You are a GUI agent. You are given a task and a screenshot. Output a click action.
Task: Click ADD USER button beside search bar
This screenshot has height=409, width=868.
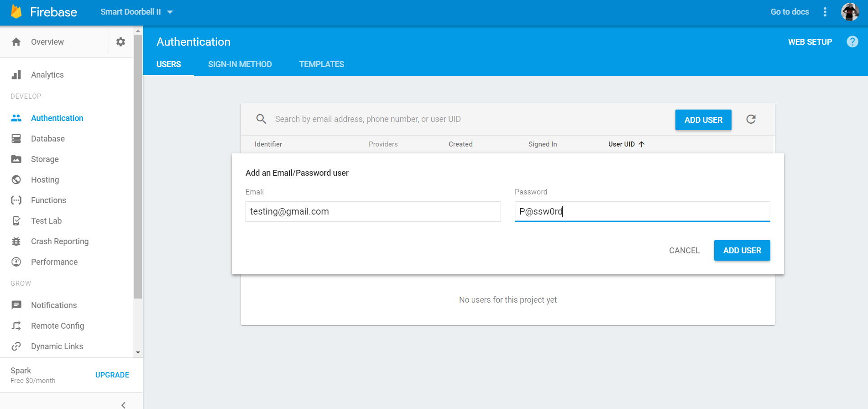(x=703, y=120)
